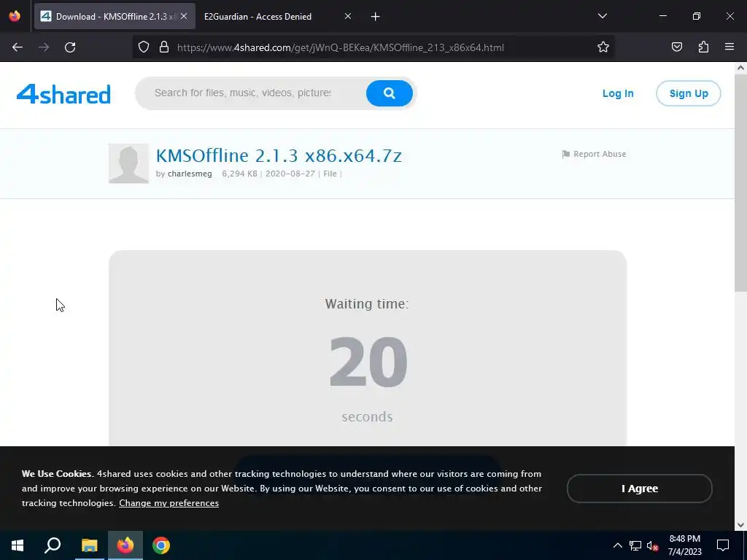Close the KMSOffline download tab

[x=184, y=16]
